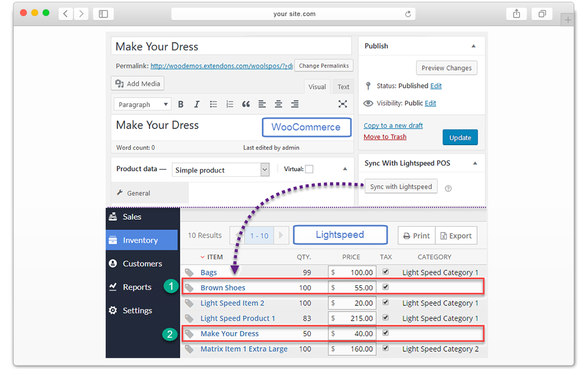Click the product title input field
This screenshot has height=369, width=588.
[x=231, y=46]
